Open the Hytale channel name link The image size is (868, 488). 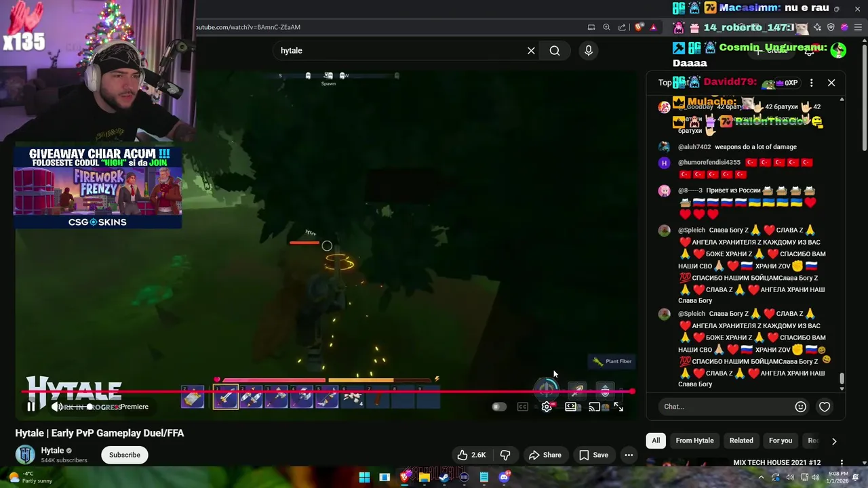click(52, 451)
